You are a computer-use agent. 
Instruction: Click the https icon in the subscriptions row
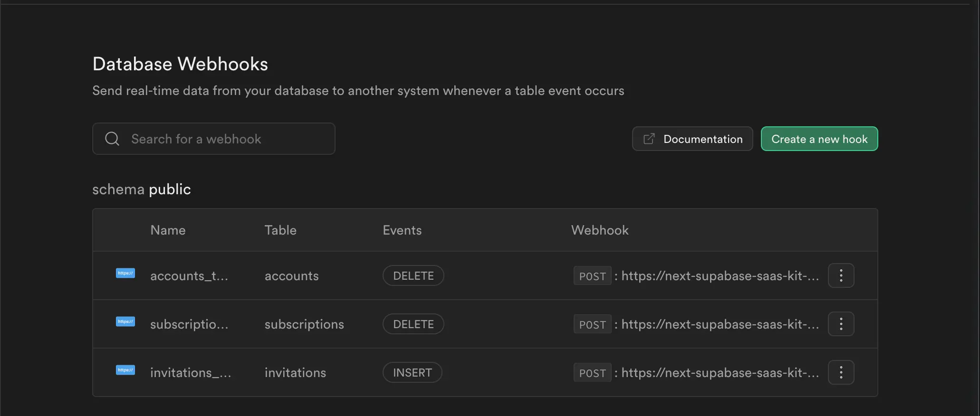coord(125,321)
